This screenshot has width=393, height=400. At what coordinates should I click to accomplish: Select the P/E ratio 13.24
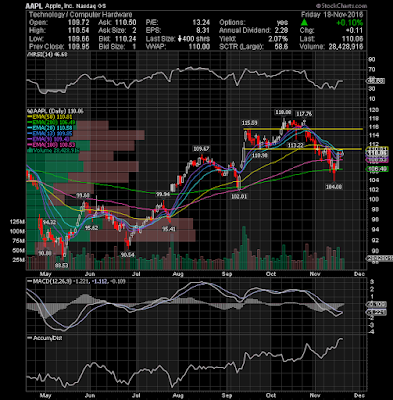click(201, 23)
